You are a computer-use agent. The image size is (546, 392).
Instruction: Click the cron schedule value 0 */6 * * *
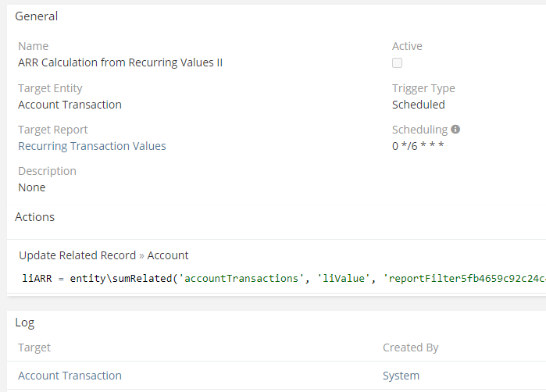(418, 146)
